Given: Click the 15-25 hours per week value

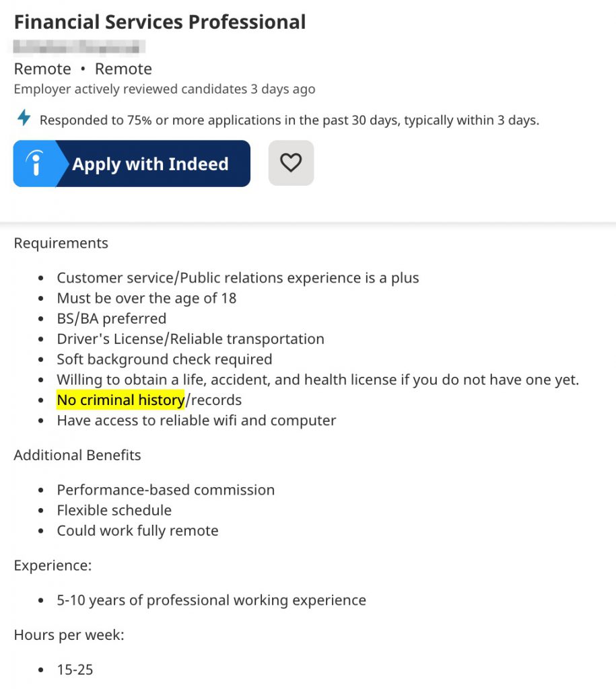Looking at the screenshot, I should point(75,669).
